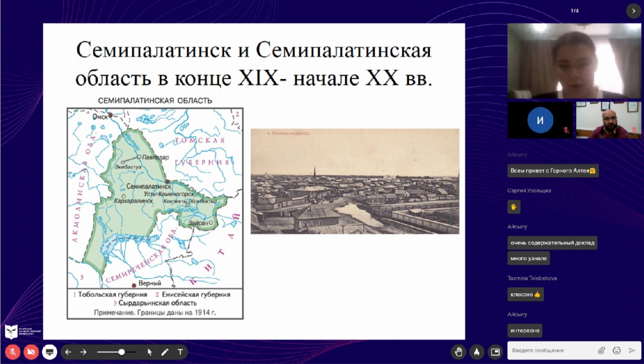Raise your hand

tap(458, 352)
